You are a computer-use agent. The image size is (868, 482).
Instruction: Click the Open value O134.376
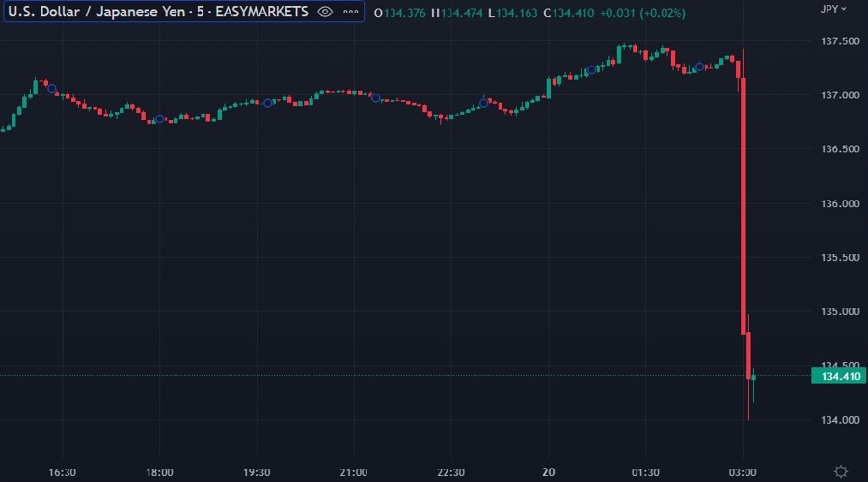399,13
